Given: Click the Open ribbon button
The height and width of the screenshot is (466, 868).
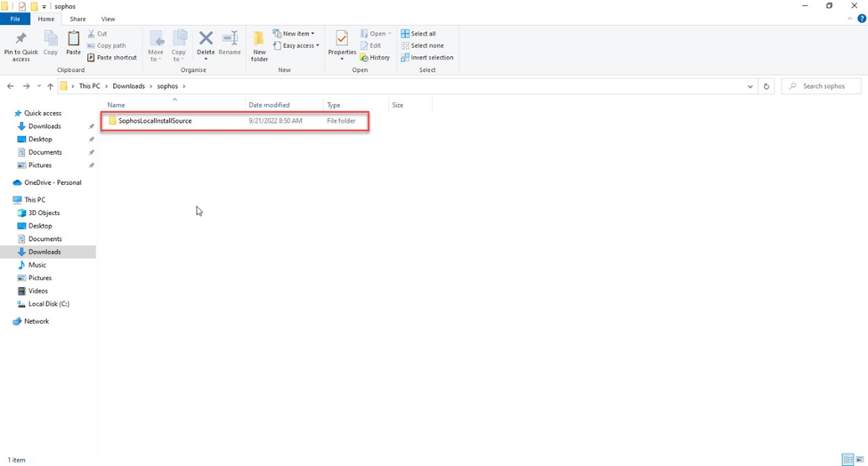Looking at the screenshot, I should (x=376, y=34).
